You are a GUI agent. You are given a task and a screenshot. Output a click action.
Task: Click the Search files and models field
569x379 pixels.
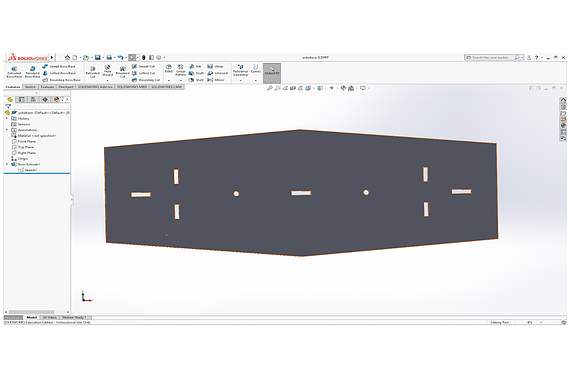point(490,57)
